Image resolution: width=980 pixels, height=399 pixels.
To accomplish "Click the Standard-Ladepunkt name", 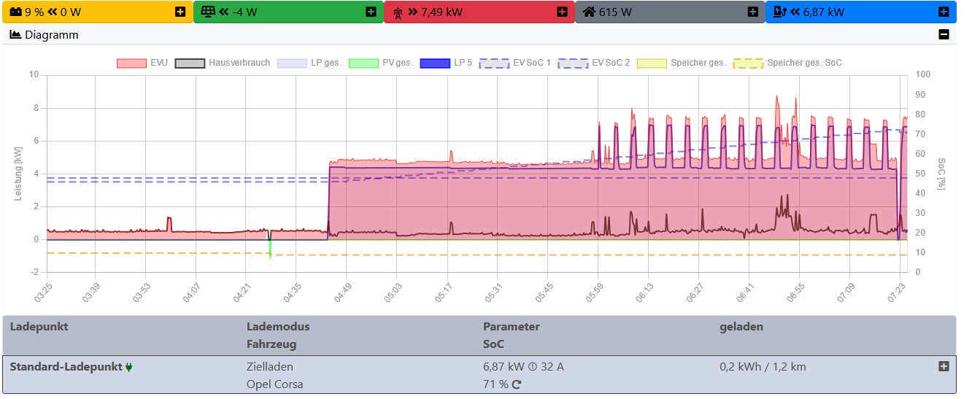I will (x=66, y=367).
